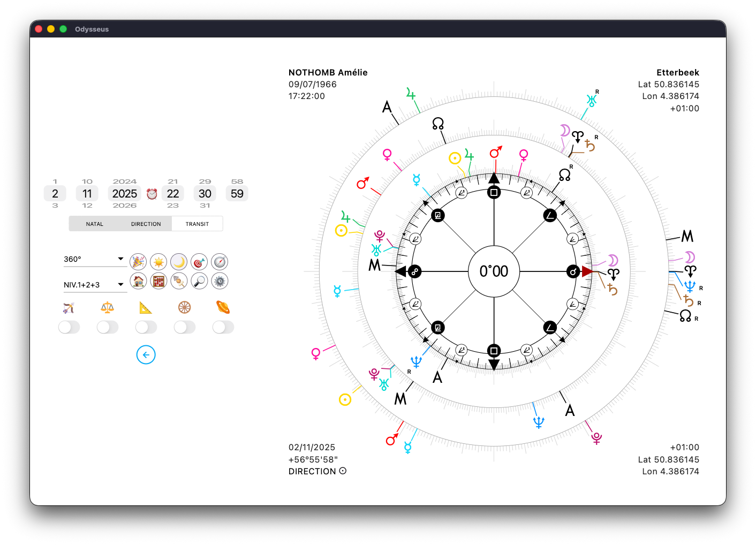The height and width of the screenshot is (545, 756).
Task: Open the target dartboard icon
Action: tap(199, 262)
